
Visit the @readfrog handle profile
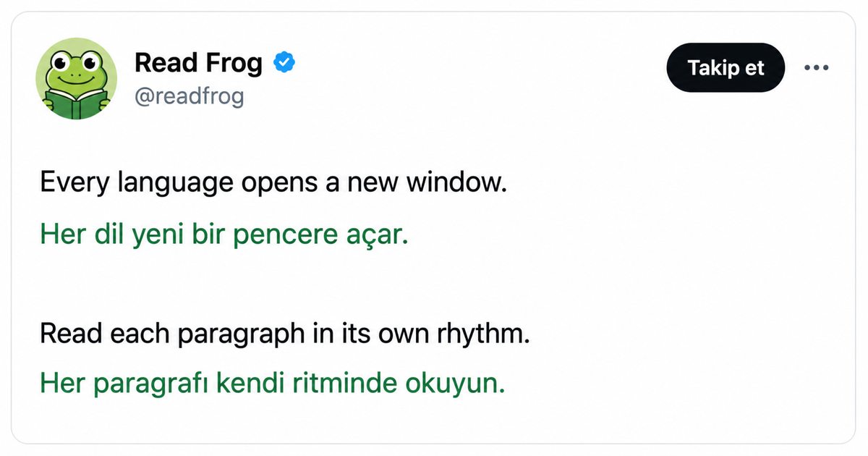point(189,96)
